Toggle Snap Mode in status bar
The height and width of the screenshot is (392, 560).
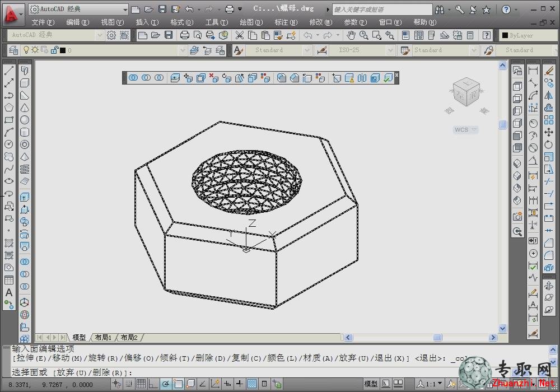click(x=129, y=384)
